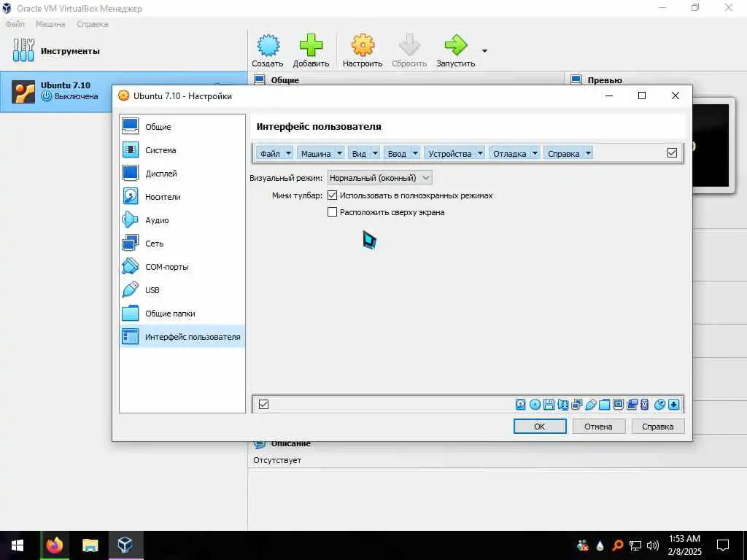Toggle the Машина item in menu bar editor
Image resolution: width=747 pixels, height=560 pixels.
point(316,153)
